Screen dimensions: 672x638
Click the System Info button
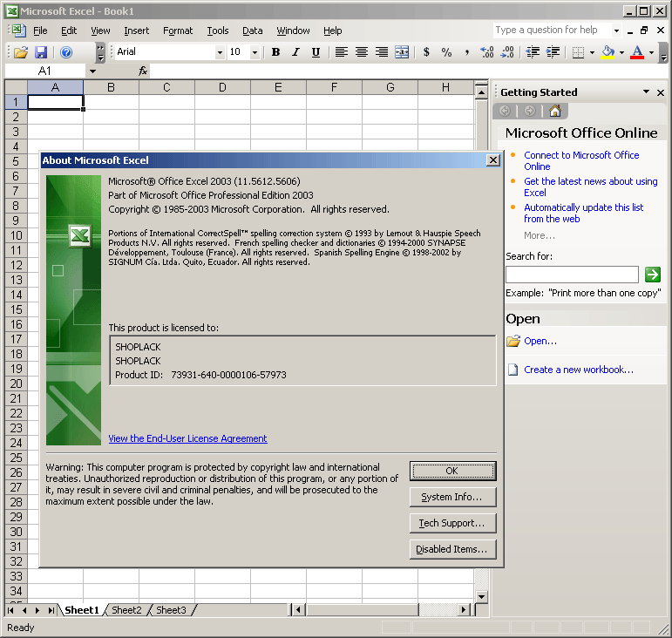[x=452, y=497]
